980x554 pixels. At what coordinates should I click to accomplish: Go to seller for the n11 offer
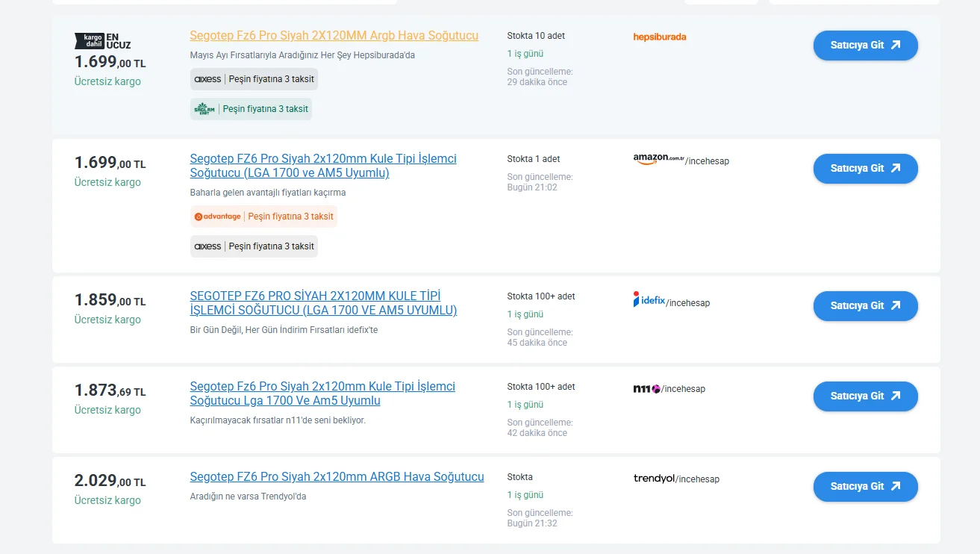point(865,396)
